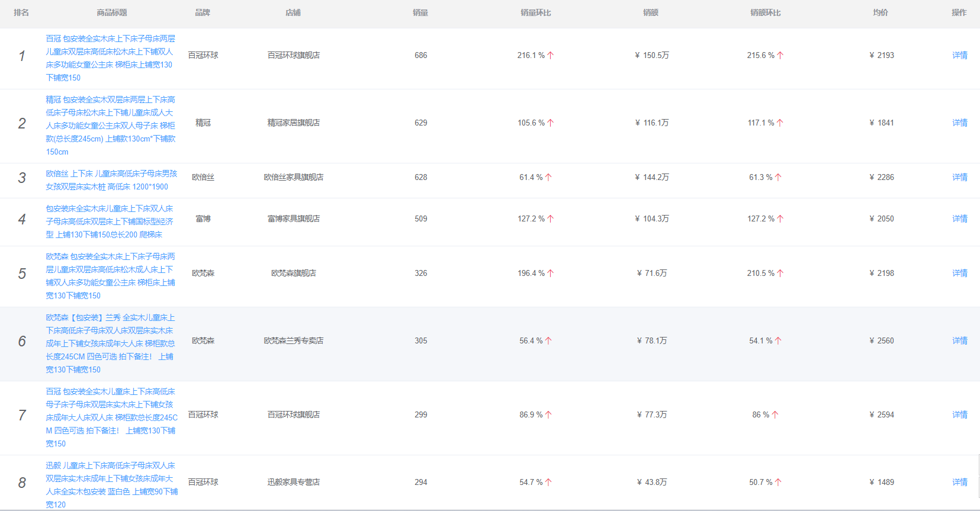Click 销额环比 value 127.2 % in row 4

(761, 218)
